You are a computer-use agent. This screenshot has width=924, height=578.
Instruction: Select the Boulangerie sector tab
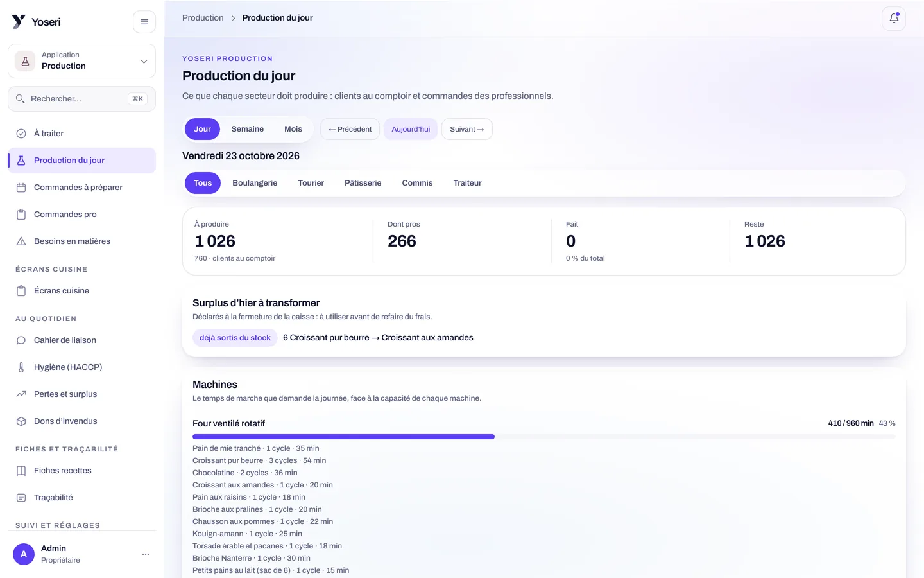coord(255,183)
